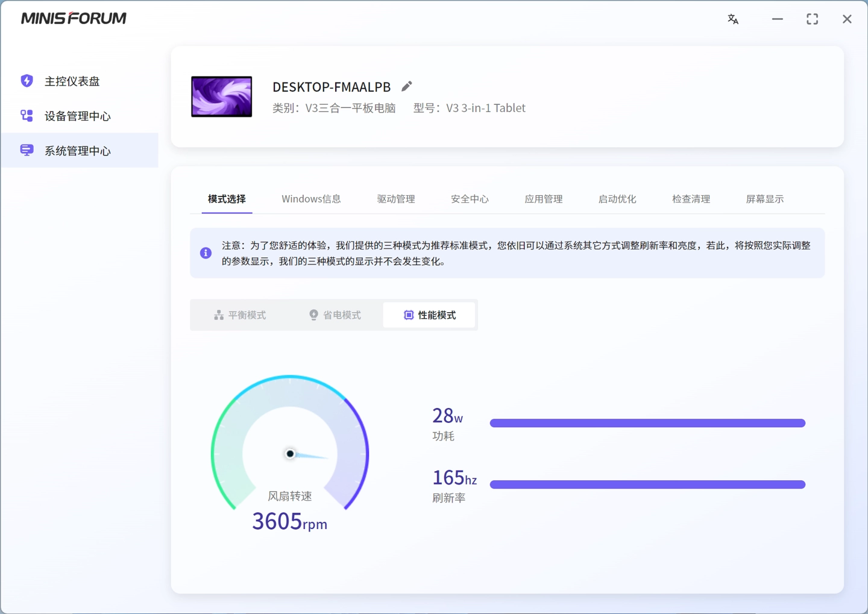
Task: Click the 功耗 power bar
Action: (x=647, y=423)
